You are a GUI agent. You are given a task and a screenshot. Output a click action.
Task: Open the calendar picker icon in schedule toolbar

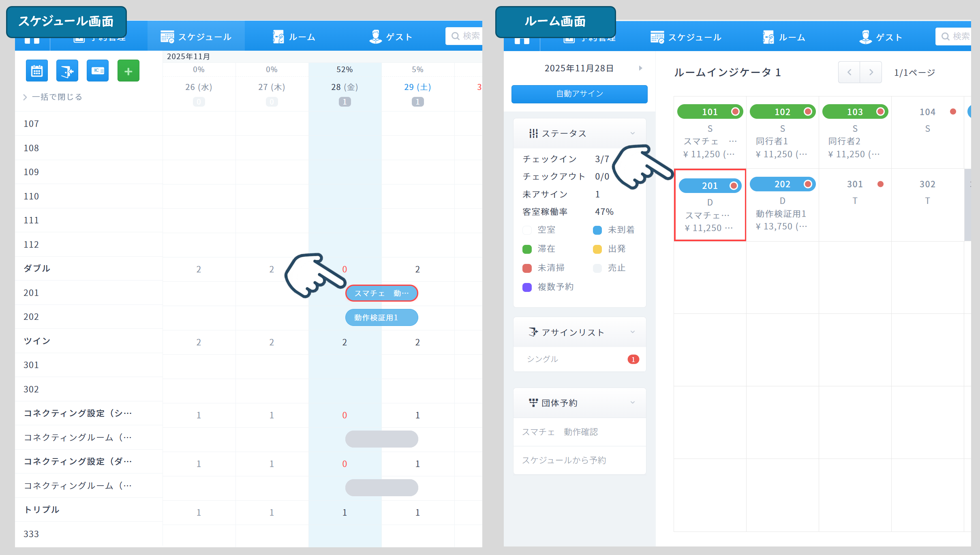coord(37,71)
